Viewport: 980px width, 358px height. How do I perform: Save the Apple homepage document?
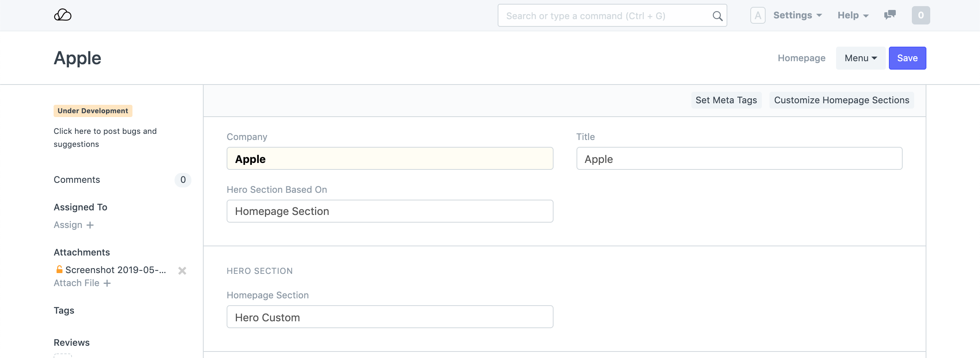coord(907,58)
